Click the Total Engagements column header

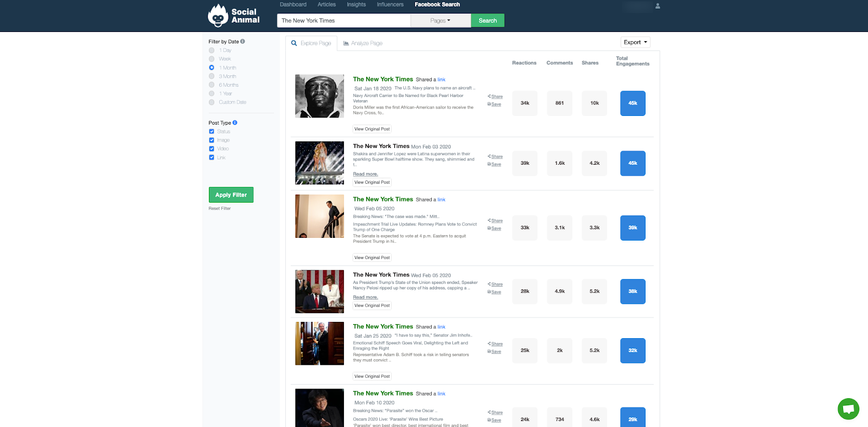click(633, 61)
